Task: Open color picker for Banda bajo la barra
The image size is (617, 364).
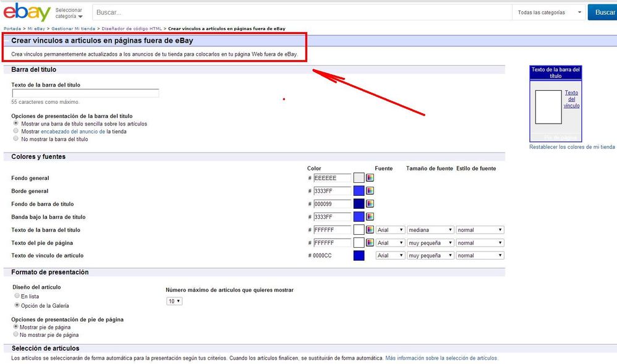Action: 370,217
